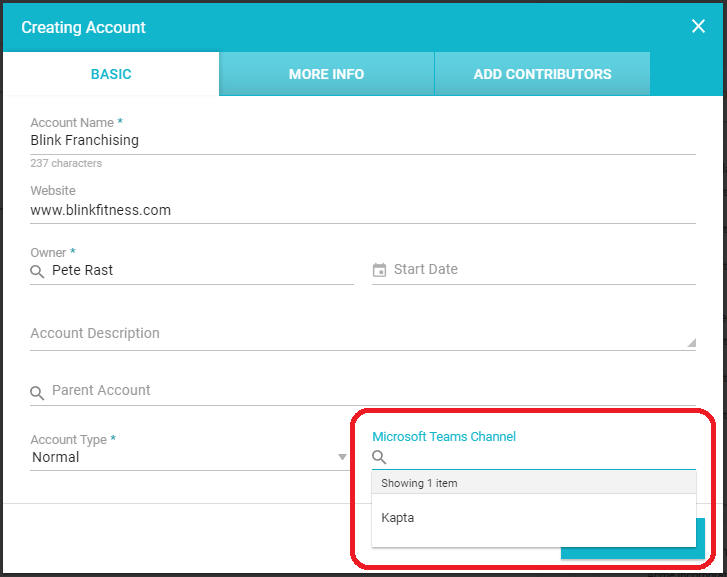Image resolution: width=727 pixels, height=577 pixels.
Task: Click the calendar icon beside Start Date
Action: point(379,270)
